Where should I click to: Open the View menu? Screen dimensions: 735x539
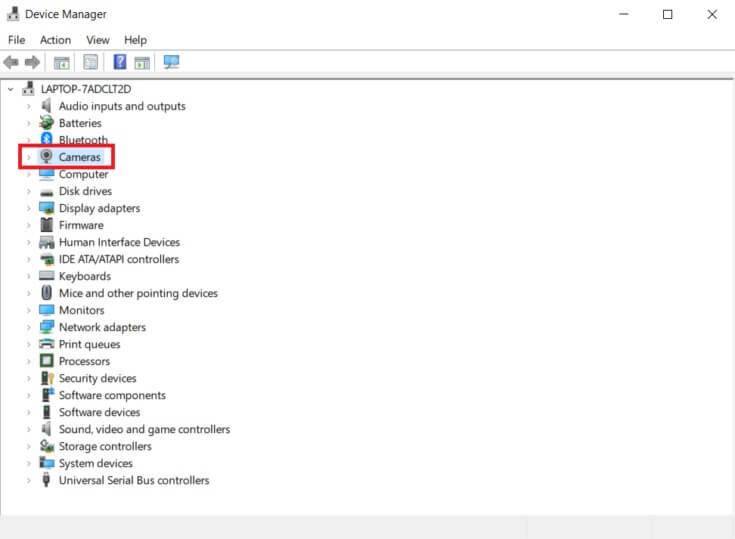click(98, 40)
